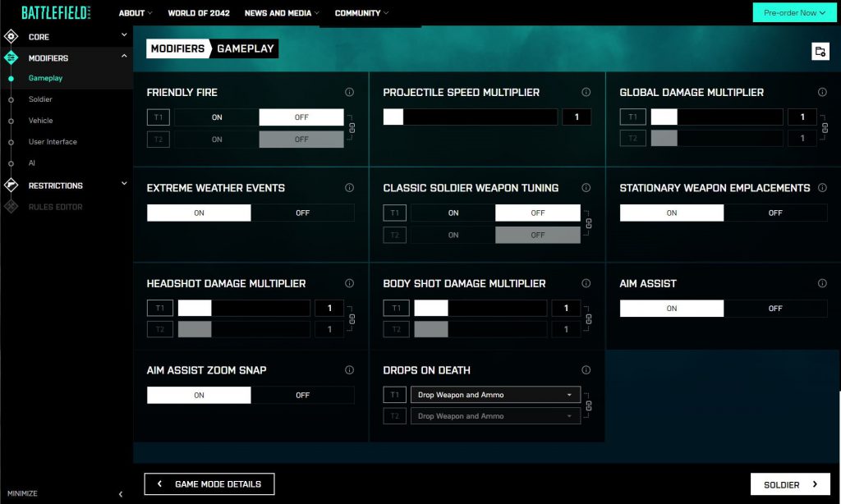The width and height of the screenshot is (841, 504).
Task: Click the Headshot Damage Multiplier link icon
Action: coord(352,318)
